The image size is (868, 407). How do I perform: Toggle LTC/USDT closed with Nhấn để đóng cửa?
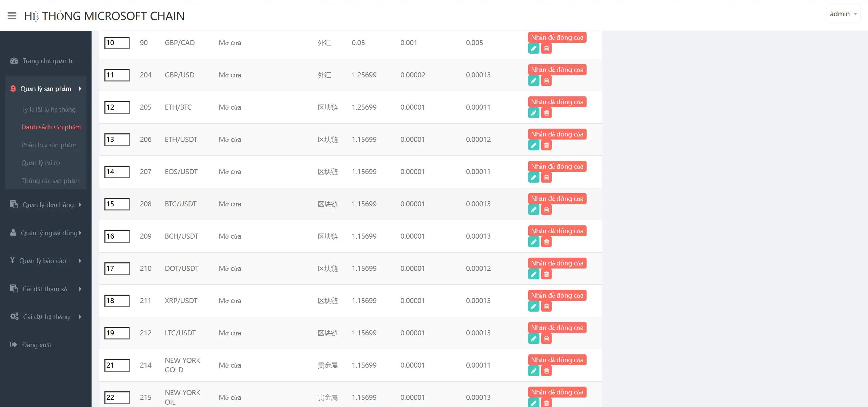pyautogui.click(x=557, y=328)
